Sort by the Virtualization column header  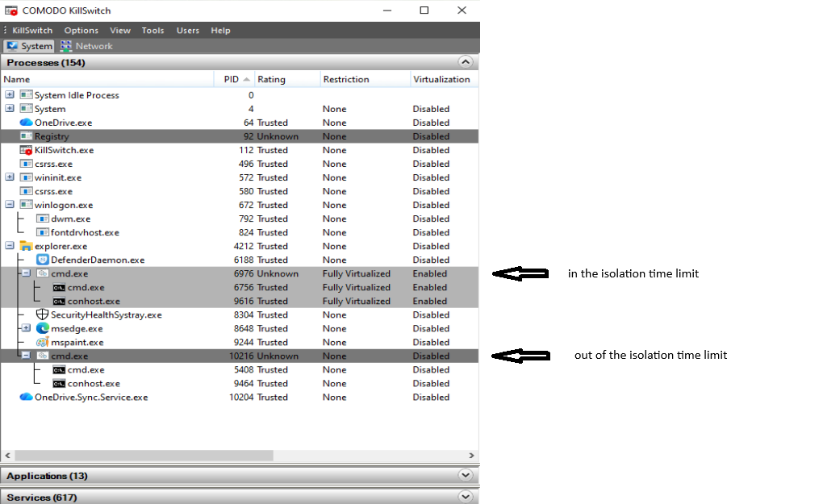tap(444, 79)
